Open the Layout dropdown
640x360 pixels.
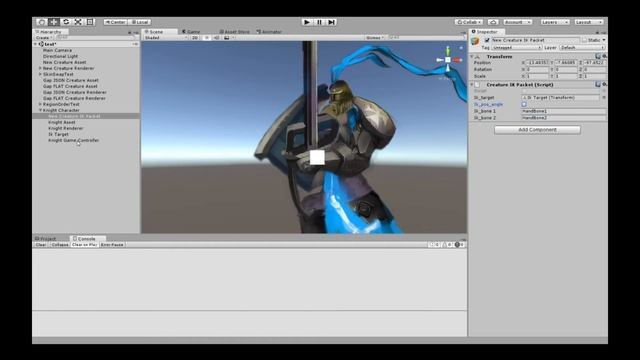coord(589,22)
